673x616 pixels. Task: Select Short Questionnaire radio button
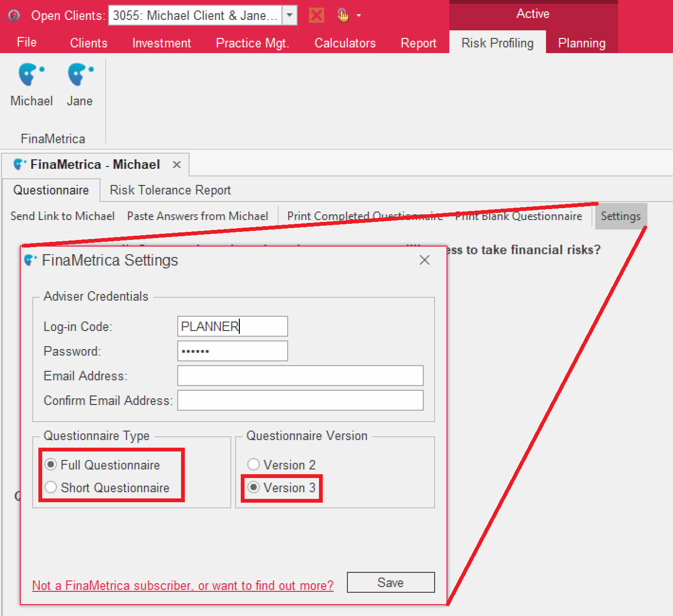pos(51,487)
